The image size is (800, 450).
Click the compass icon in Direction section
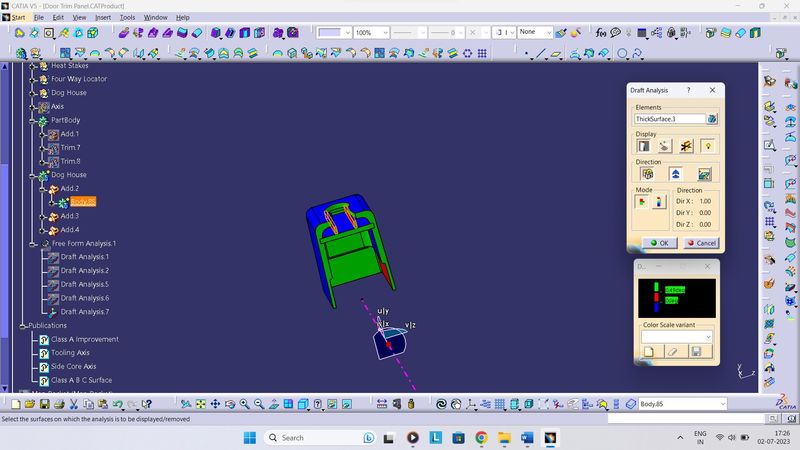[x=647, y=174]
